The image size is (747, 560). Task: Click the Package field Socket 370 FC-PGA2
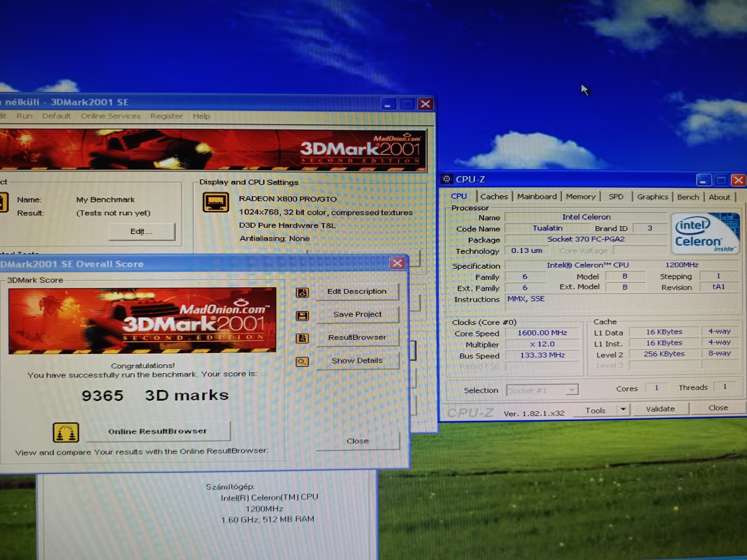(586, 239)
